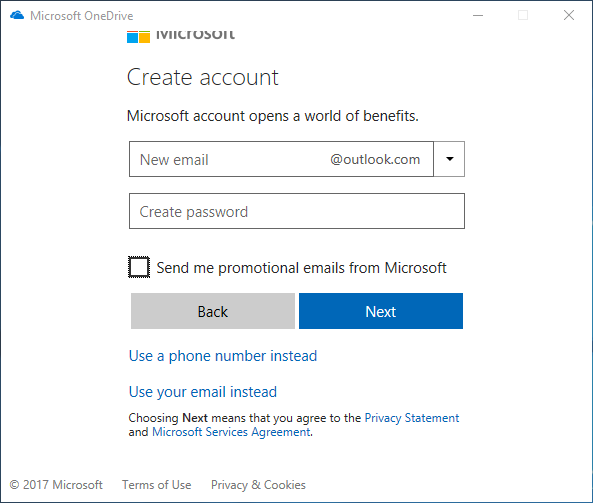Click the Create account heading
593x503 pixels.
click(203, 78)
